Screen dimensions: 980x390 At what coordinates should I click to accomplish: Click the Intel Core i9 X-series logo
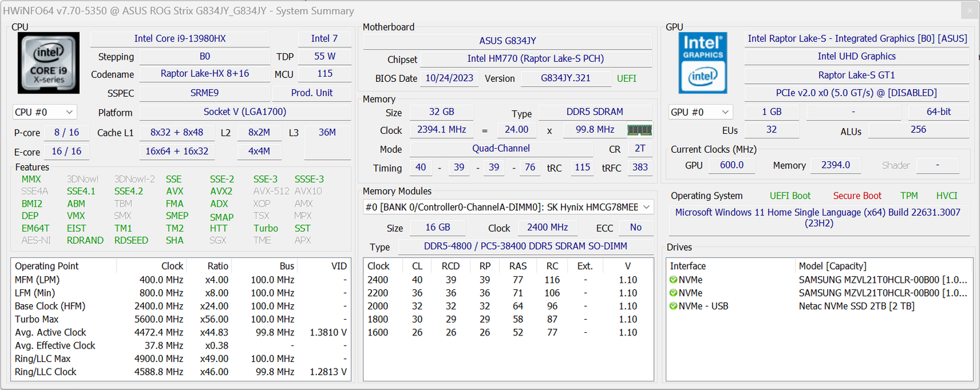pyautogui.click(x=49, y=62)
